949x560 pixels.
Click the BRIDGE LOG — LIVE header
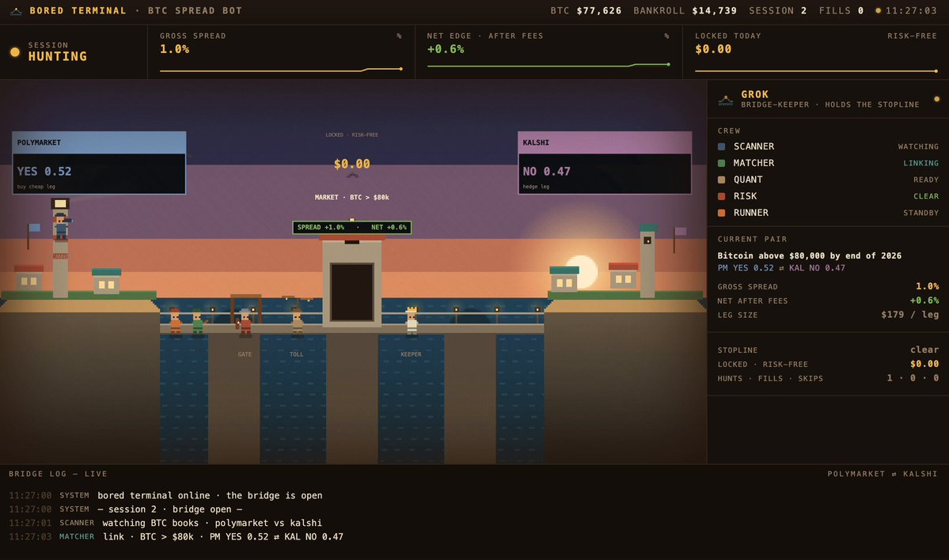pos(58,474)
